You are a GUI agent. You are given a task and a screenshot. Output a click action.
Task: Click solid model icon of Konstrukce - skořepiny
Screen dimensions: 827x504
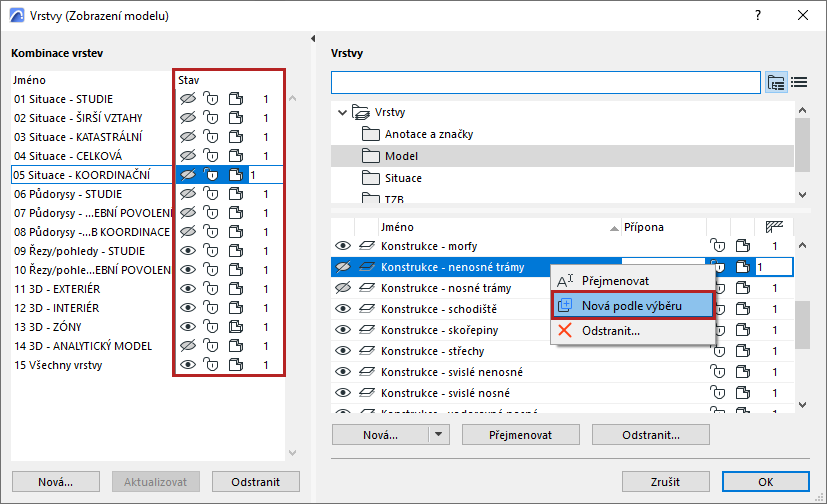pos(743,330)
